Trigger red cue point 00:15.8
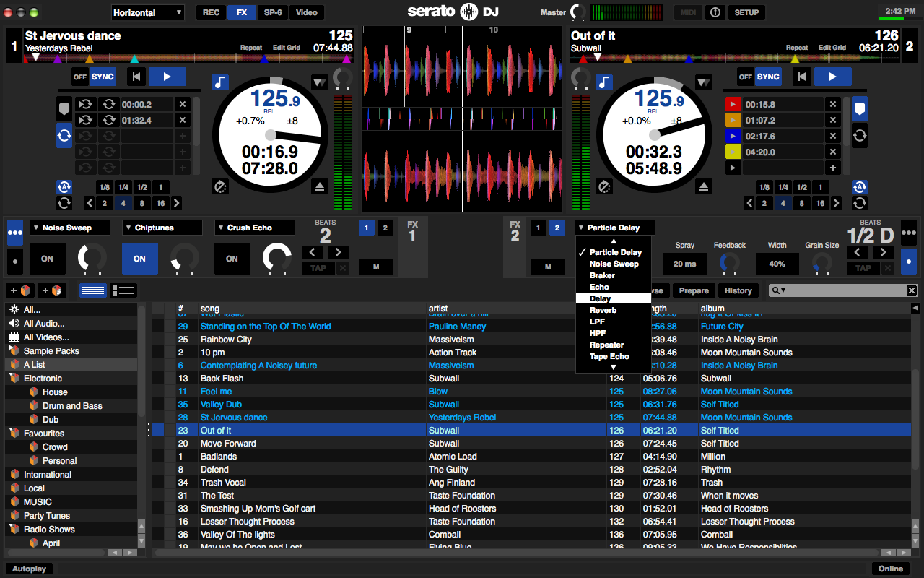The width and height of the screenshot is (924, 578). click(733, 104)
